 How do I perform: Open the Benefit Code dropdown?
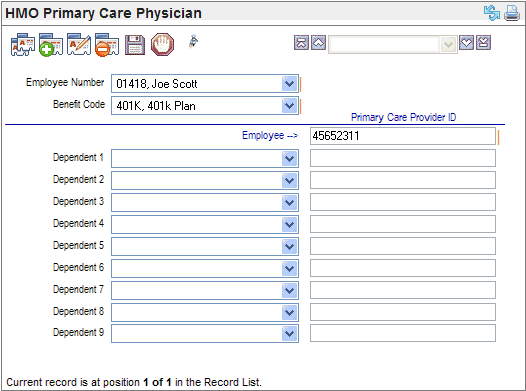point(290,106)
